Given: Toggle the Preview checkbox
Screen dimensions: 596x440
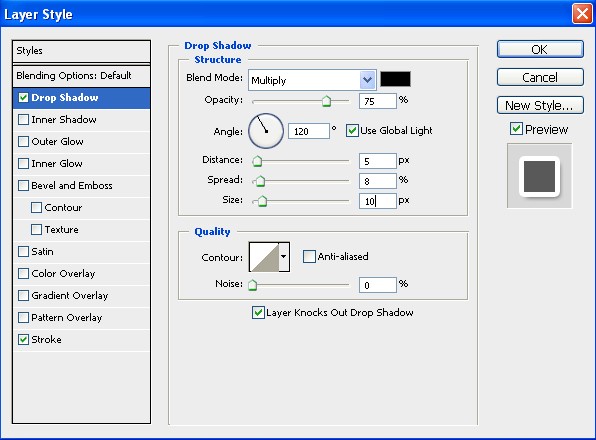Looking at the screenshot, I should click(516, 129).
